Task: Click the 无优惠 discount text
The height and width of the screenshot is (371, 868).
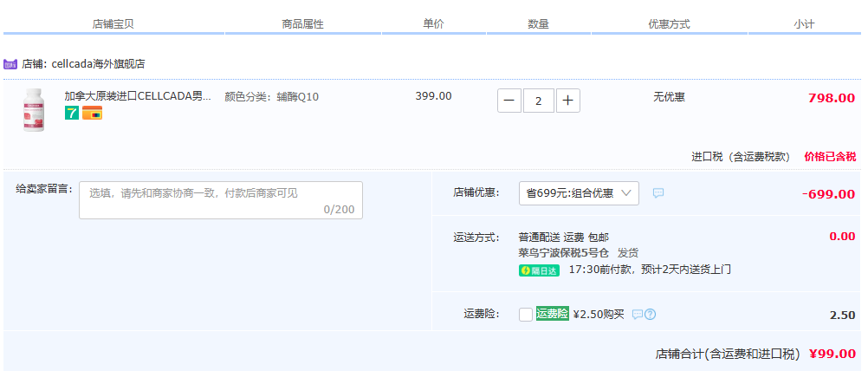Action: click(x=670, y=97)
